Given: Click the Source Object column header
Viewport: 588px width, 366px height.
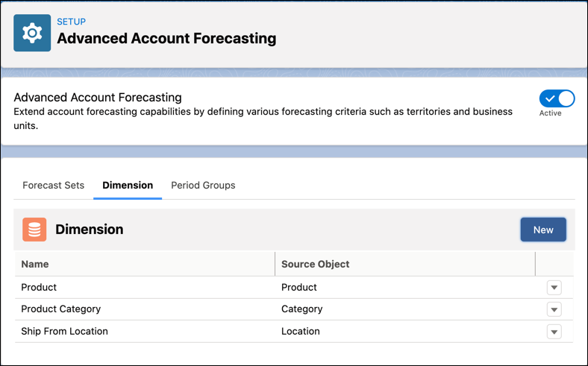Looking at the screenshot, I should (x=316, y=264).
